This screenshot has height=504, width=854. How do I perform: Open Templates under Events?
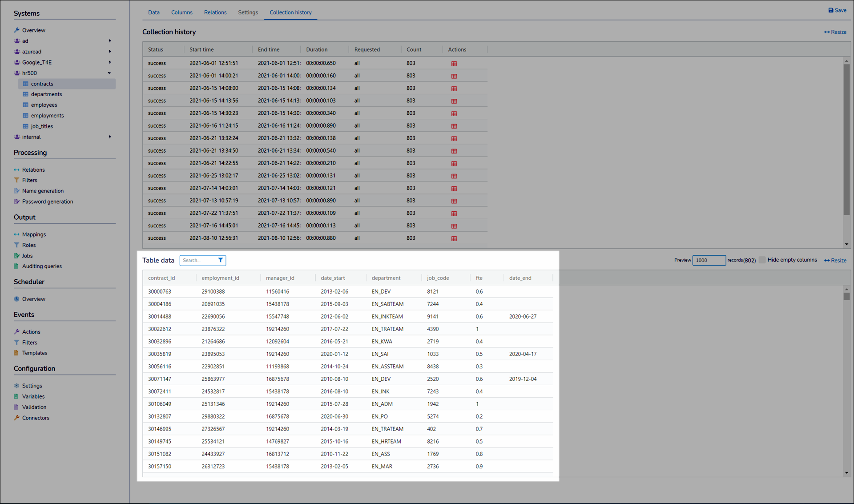(34, 353)
